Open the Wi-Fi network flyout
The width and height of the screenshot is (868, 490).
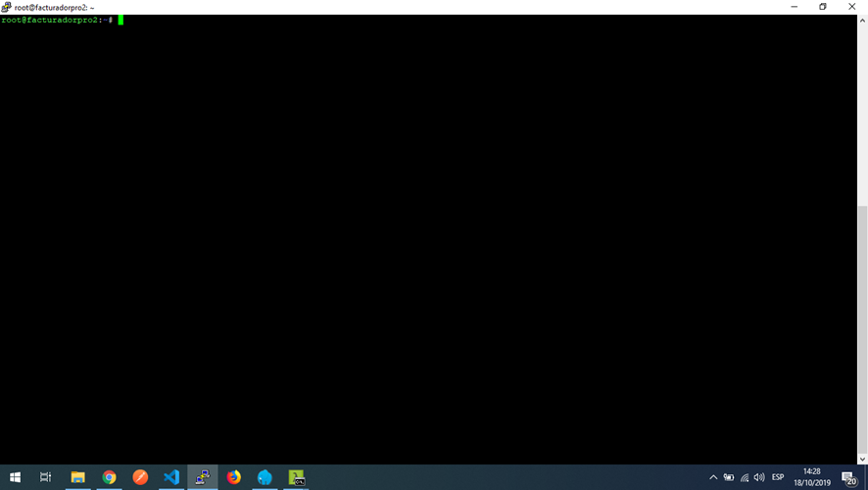pos(744,477)
